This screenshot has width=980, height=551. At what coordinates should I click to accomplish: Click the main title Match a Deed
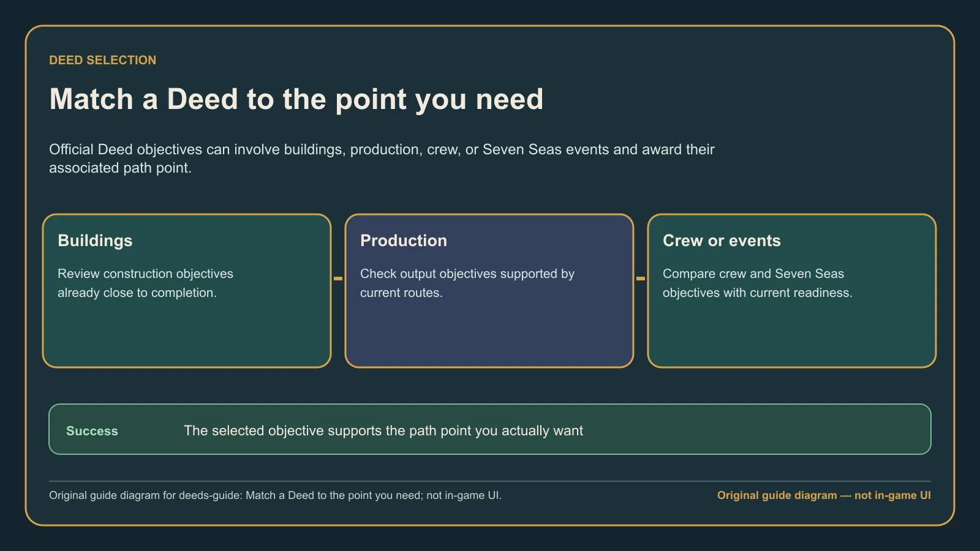click(296, 99)
